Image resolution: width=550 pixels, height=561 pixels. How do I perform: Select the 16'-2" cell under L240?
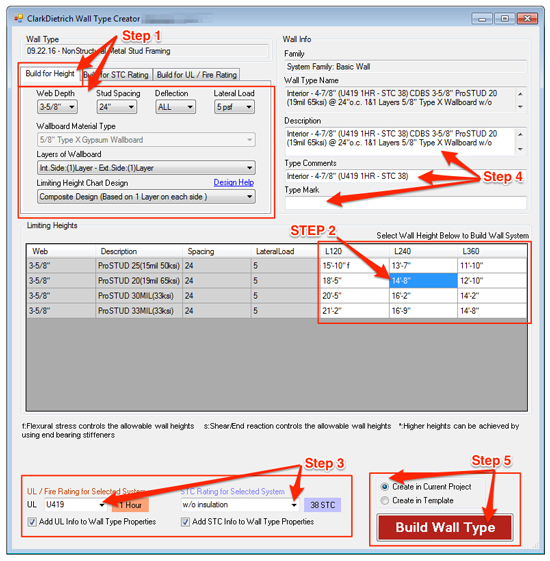423,296
